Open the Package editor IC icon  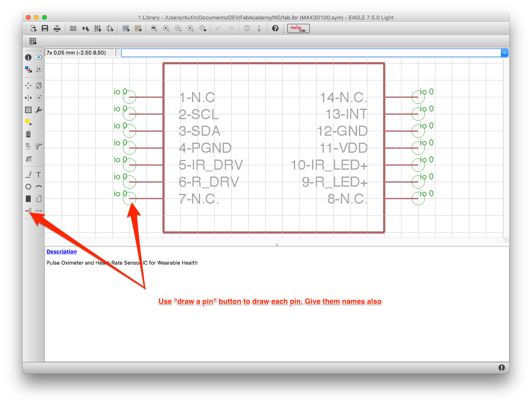97,28
